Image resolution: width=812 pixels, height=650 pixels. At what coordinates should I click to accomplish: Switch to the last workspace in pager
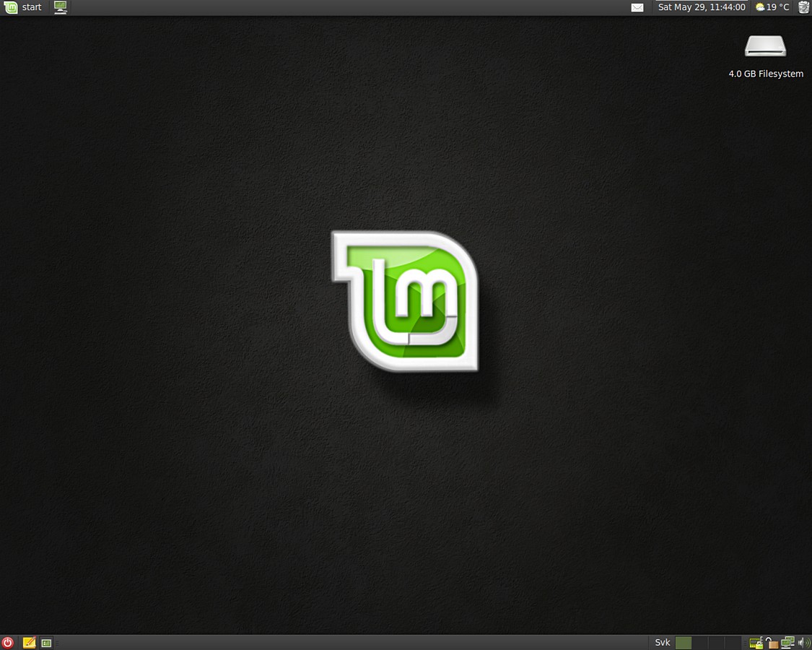tap(733, 643)
